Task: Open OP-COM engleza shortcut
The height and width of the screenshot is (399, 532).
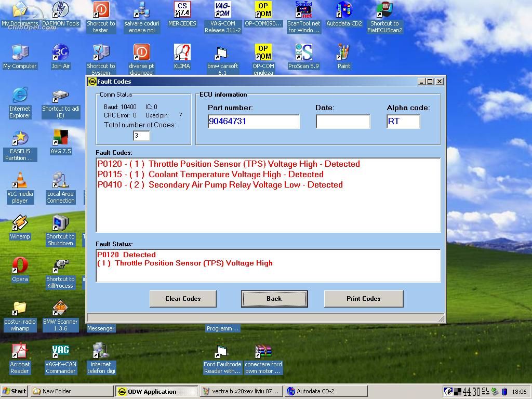Action: click(x=263, y=60)
